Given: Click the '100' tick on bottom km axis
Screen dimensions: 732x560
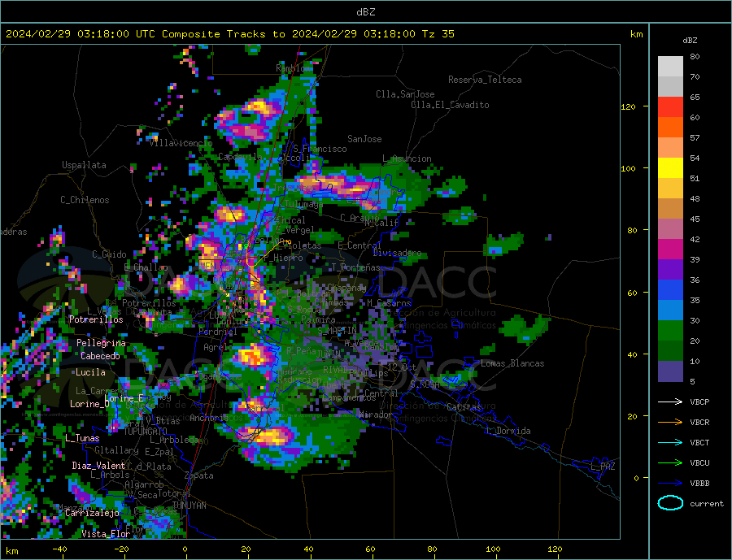Looking at the screenshot, I should pyautogui.click(x=494, y=549).
